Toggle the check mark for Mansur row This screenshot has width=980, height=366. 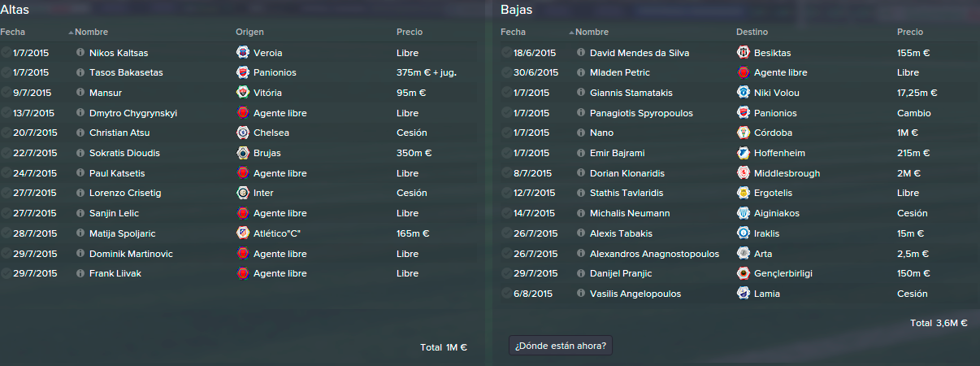coord(7,93)
